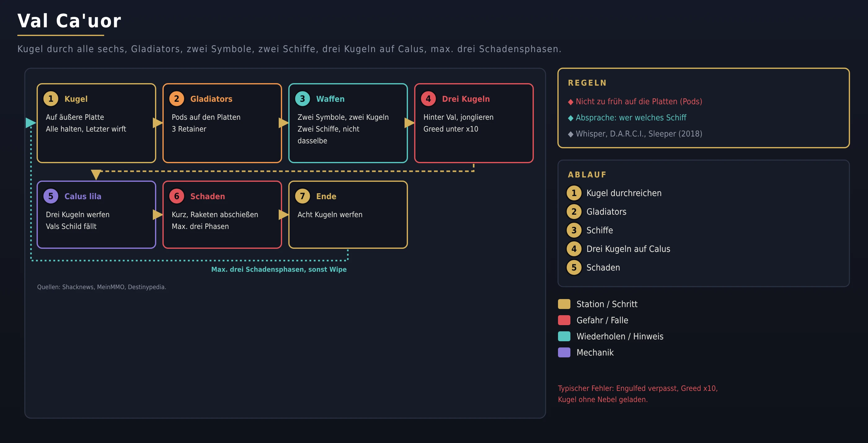
Task: Click Ablauf badge 1 beside Kugel durchreichen
Action: click(x=574, y=193)
